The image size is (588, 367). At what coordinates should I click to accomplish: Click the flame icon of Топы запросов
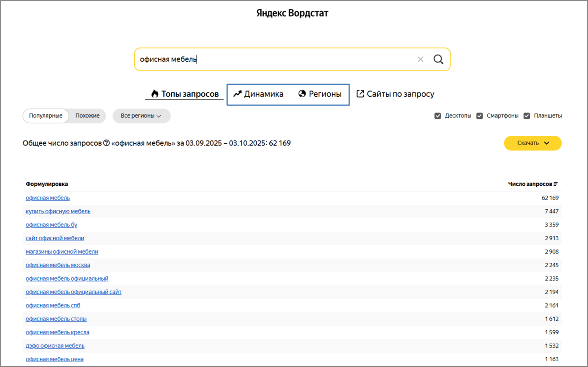point(155,94)
